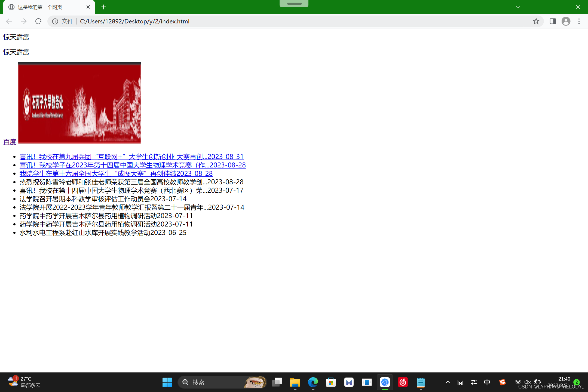Open the 百度 hyperlink
588x392 pixels.
pos(10,142)
